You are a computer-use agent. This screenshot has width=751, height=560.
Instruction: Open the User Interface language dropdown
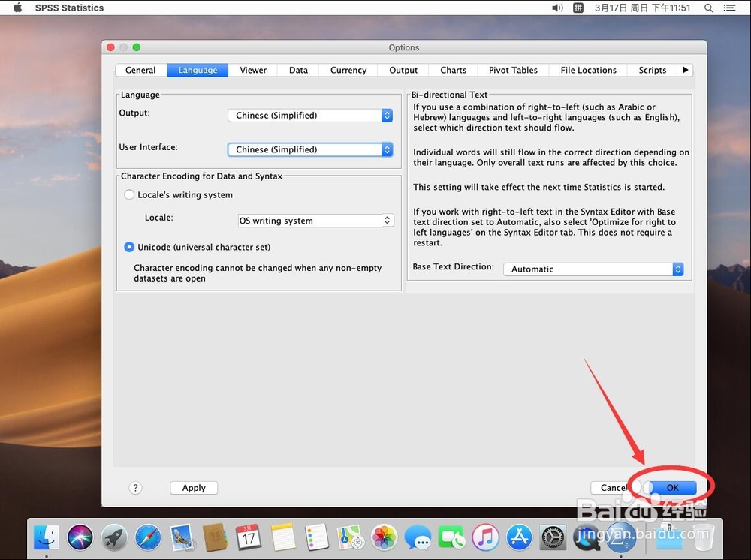310,149
